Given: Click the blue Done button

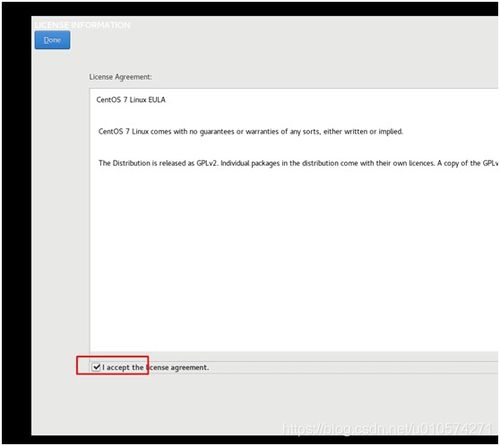Looking at the screenshot, I should [52, 40].
